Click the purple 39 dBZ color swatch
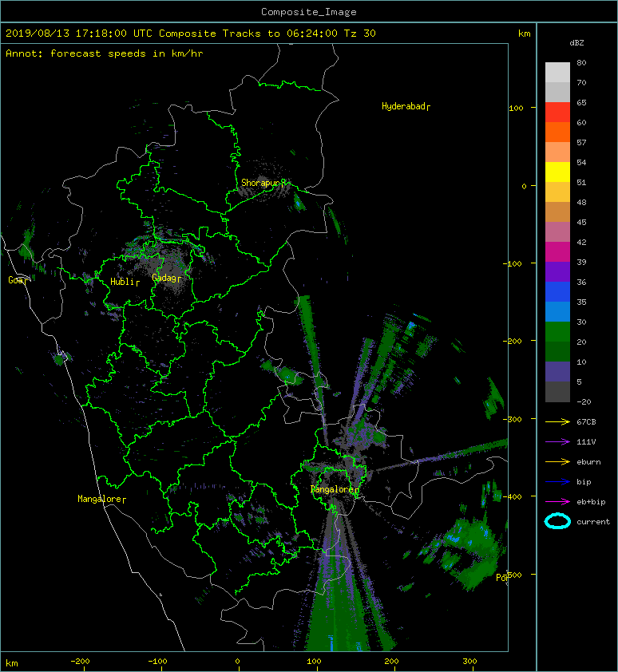This screenshot has height=672, width=618. [x=557, y=271]
